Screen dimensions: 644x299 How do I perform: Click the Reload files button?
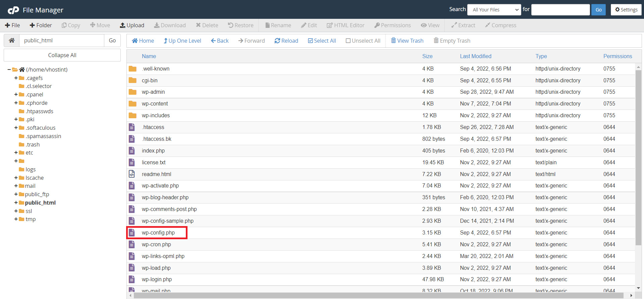tap(286, 41)
